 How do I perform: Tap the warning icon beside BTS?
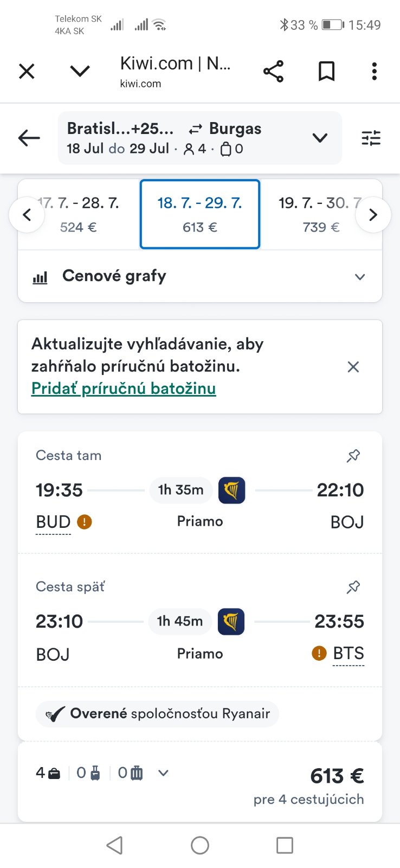(x=319, y=653)
